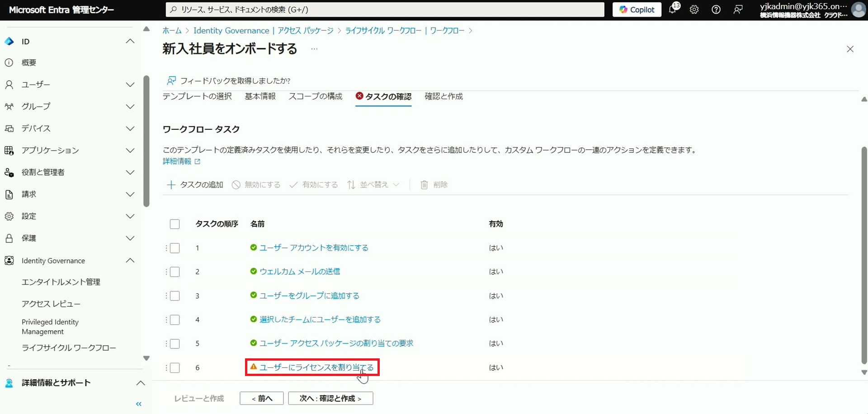The image size is (868, 414).
Task: Open the account avatar picture
Action: [x=858, y=10]
